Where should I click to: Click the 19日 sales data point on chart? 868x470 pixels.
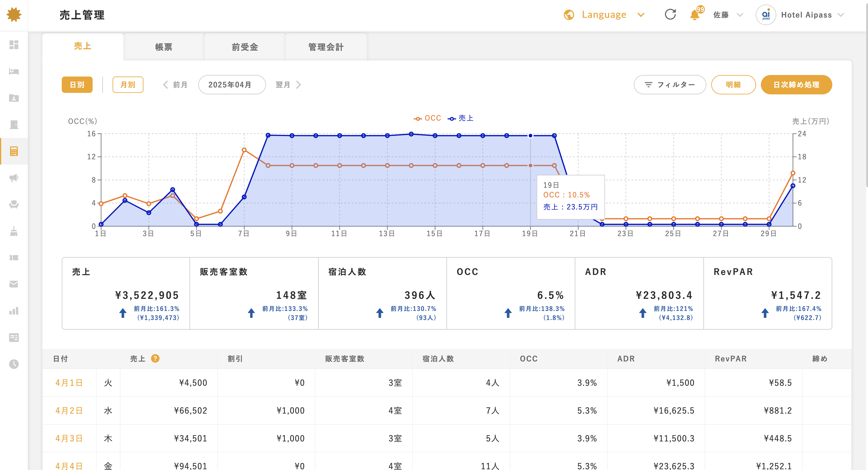coord(530,136)
